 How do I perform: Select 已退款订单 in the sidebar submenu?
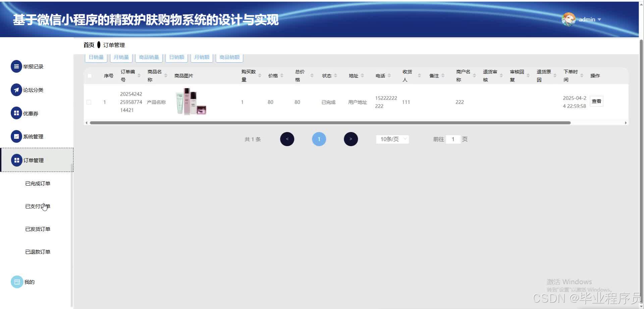pyautogui.click(x=38, y=251)
